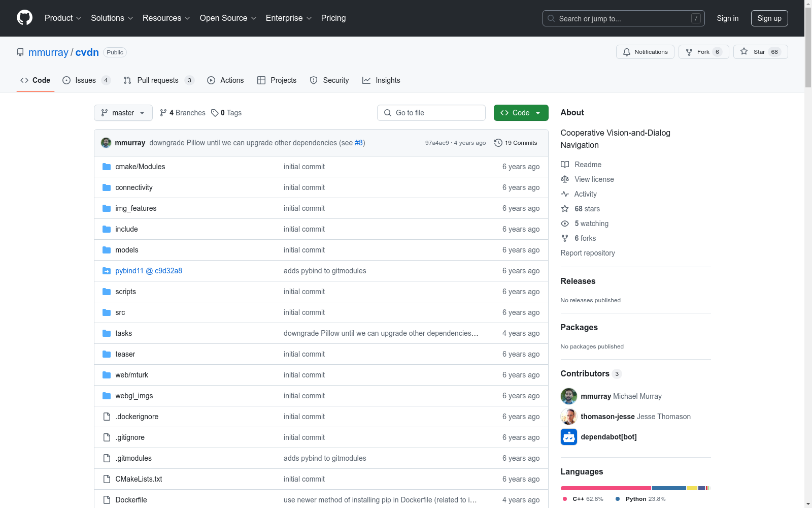Viewport: 812px width, 508px height.
Task: Click the Notifications bell button
Action: tap(645, 52)
